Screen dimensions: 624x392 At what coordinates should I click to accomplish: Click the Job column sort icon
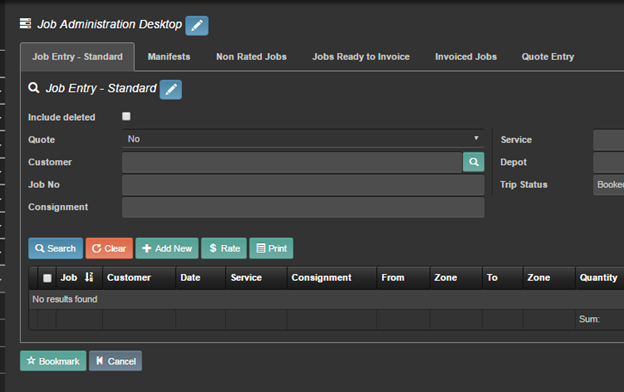89,277
